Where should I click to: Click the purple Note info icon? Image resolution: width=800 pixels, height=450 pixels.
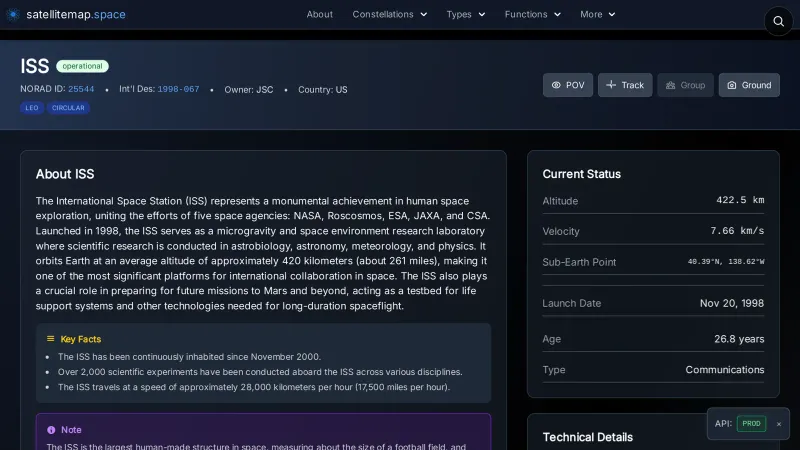[51, 430]
